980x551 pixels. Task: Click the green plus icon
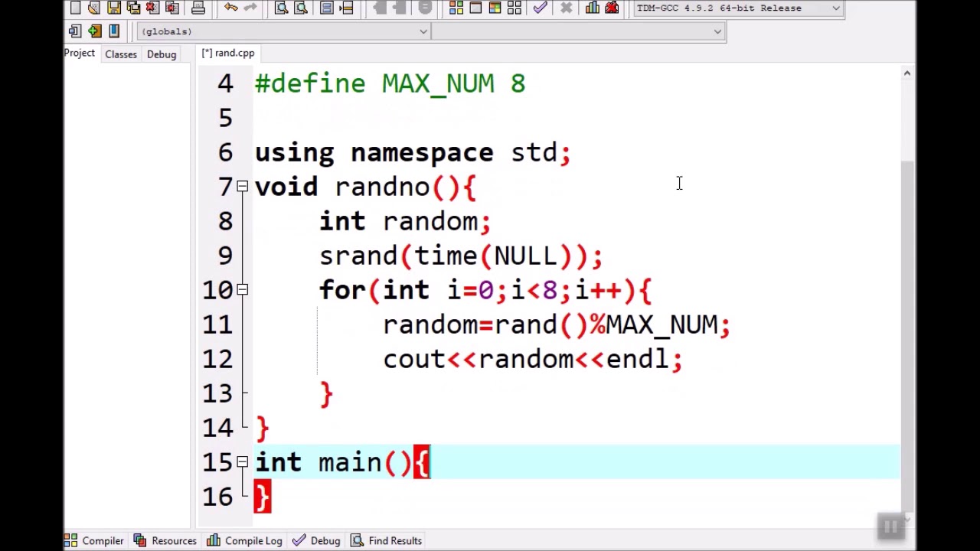pos(94,31)
